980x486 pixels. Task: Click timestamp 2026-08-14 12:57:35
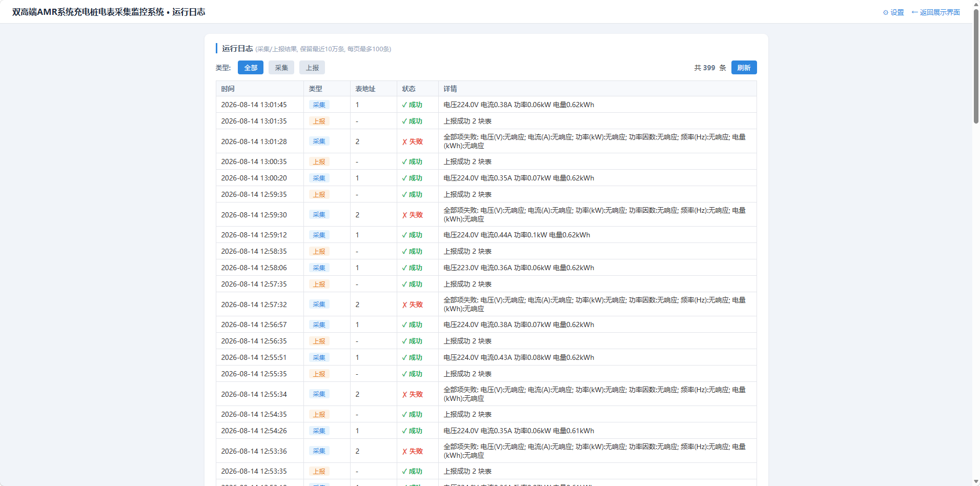(254, 284)
